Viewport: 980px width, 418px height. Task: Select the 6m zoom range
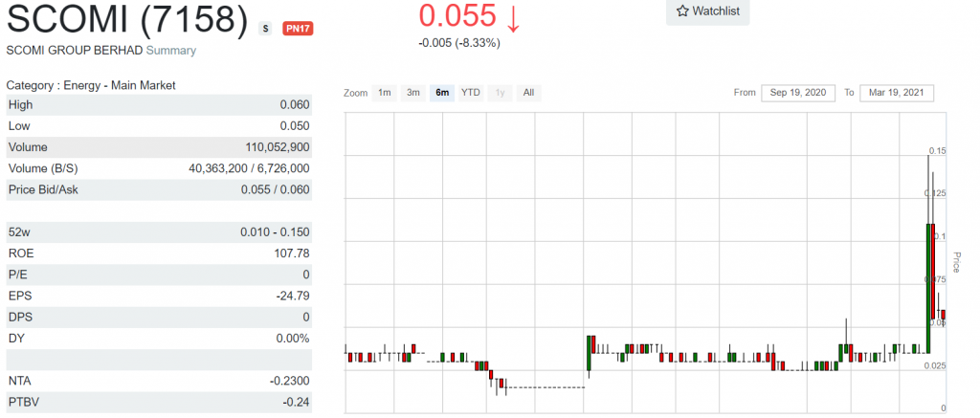[x=442, y=93]
